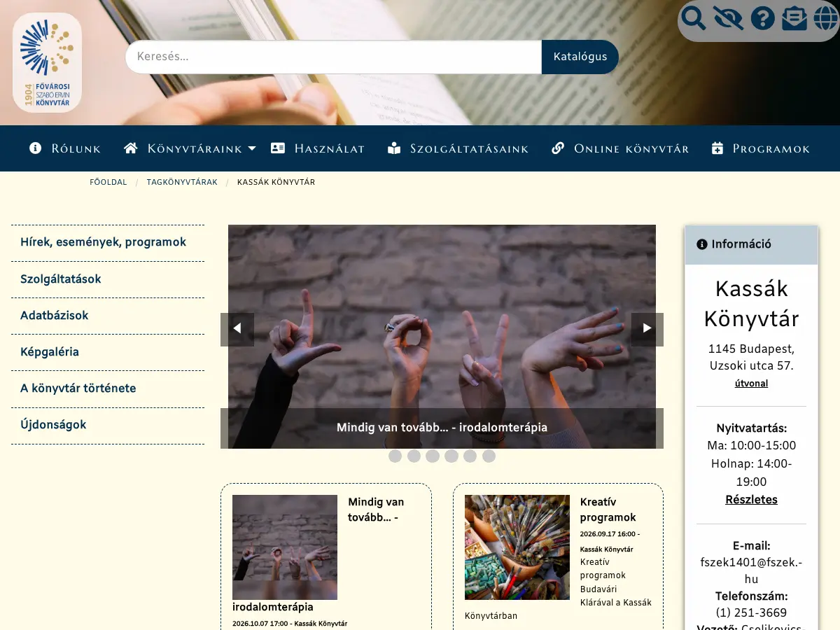Open the Mindig van tovább card thumbnail
Screen dimensions: 840x630
click(x=285, y=547)
